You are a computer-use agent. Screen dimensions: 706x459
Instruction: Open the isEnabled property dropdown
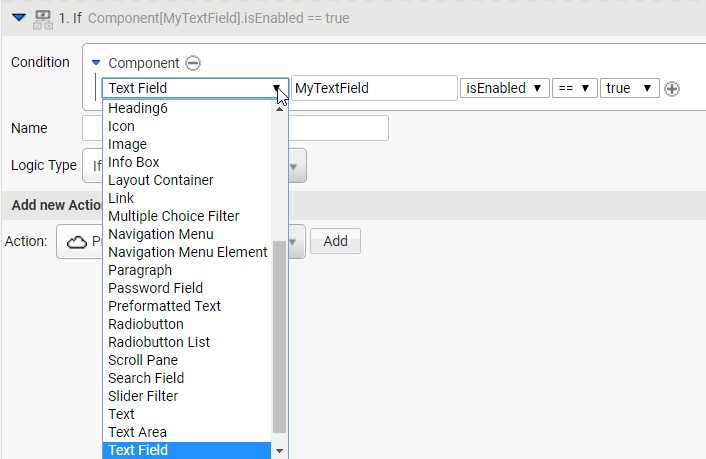pos(504,88)
